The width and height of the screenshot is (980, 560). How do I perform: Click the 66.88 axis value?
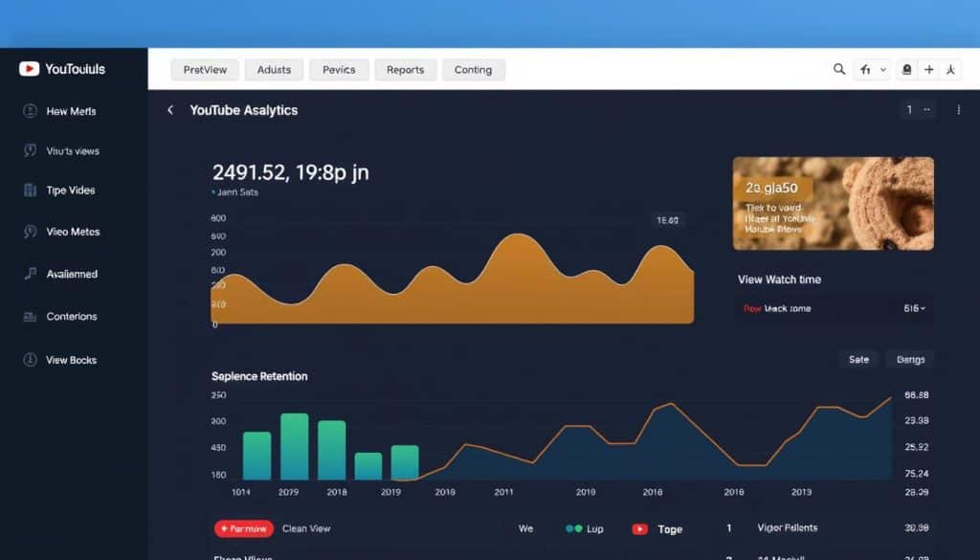(x=916, y=395)
